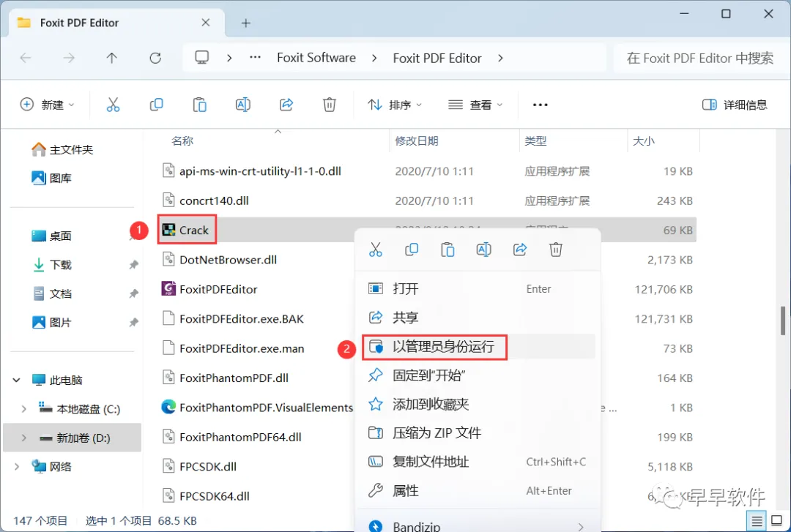Choose 共享 from the context menu
This screenshot has height=532, width=791.
478,317
